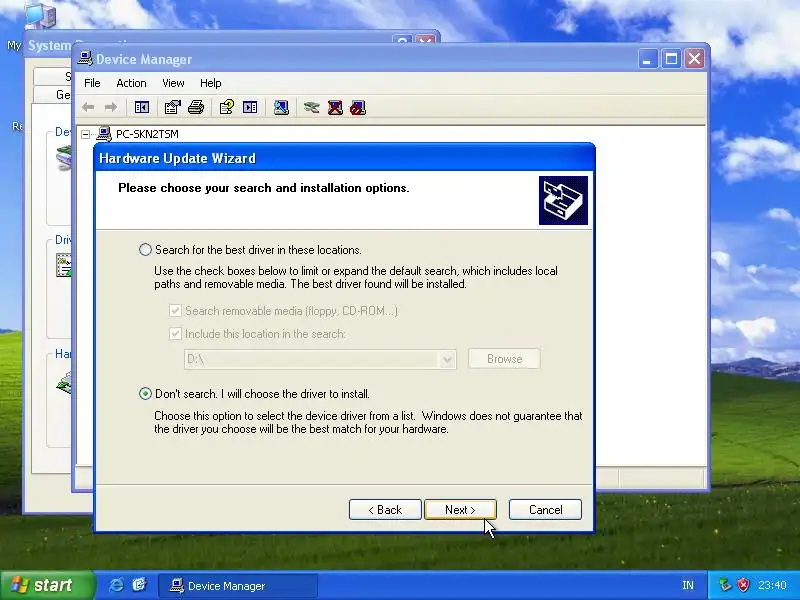This screenshot has height=600, width=800.
Task: Open the File menu
Action: [92, 83]
